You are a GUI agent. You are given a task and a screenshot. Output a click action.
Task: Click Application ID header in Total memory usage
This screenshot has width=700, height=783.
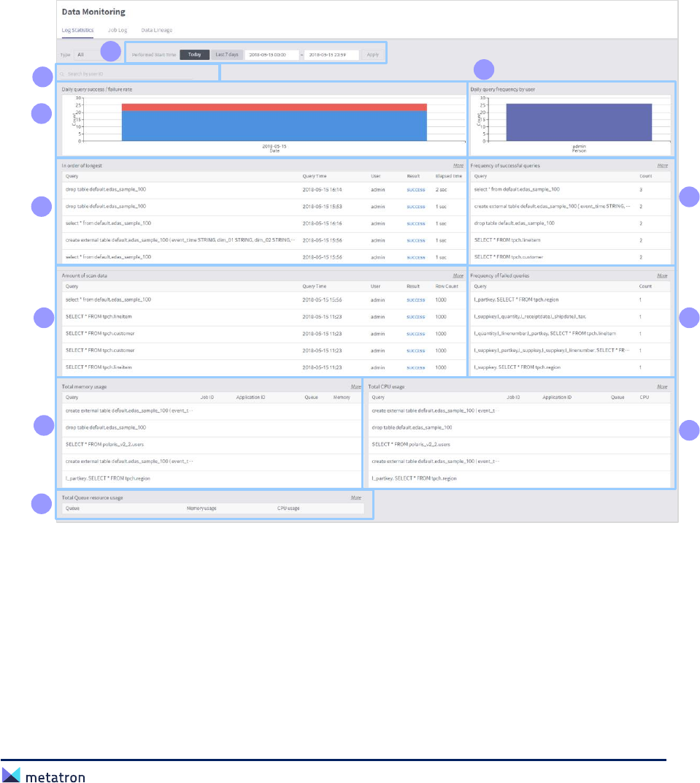pyautogui.click(x=250, y=397)
